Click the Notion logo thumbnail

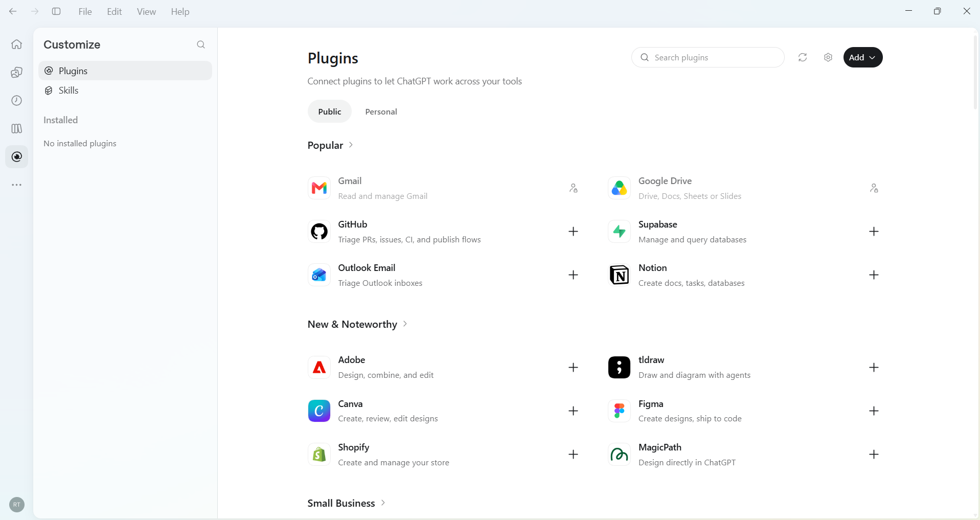tap(619, 275)
